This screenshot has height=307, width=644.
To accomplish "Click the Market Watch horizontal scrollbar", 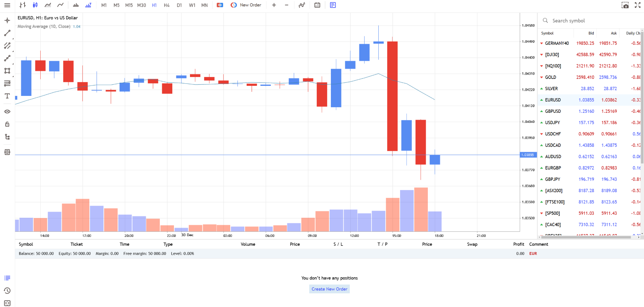I will coord(586,237).
